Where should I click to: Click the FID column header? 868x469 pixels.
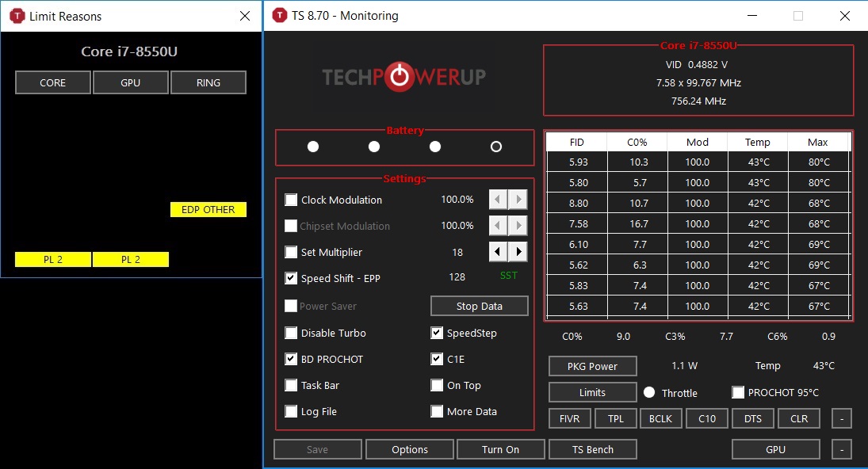(577, 142)
